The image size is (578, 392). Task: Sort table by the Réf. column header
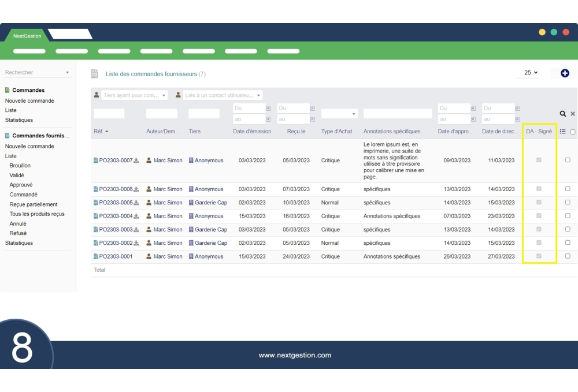coord(101,132)
